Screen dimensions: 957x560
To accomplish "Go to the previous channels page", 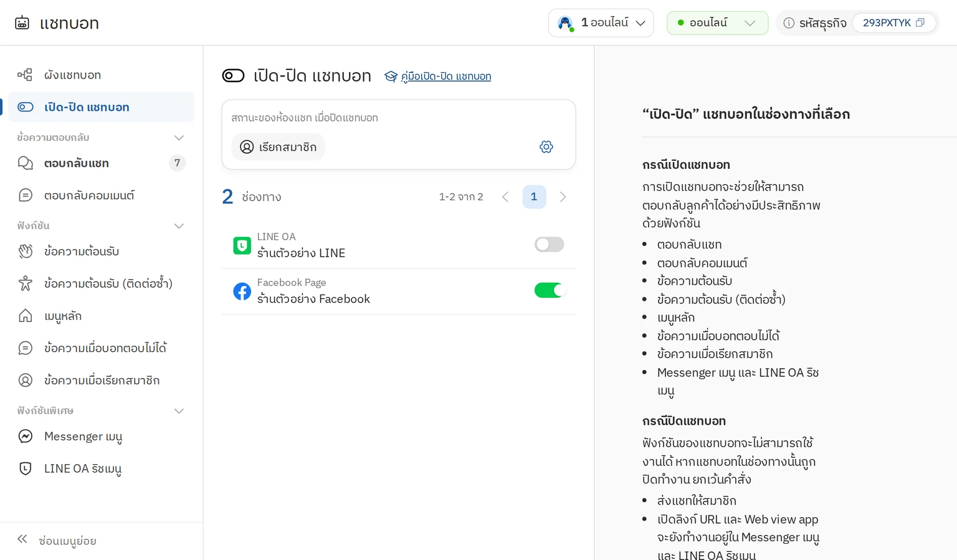I will click(x=505, y=197).
